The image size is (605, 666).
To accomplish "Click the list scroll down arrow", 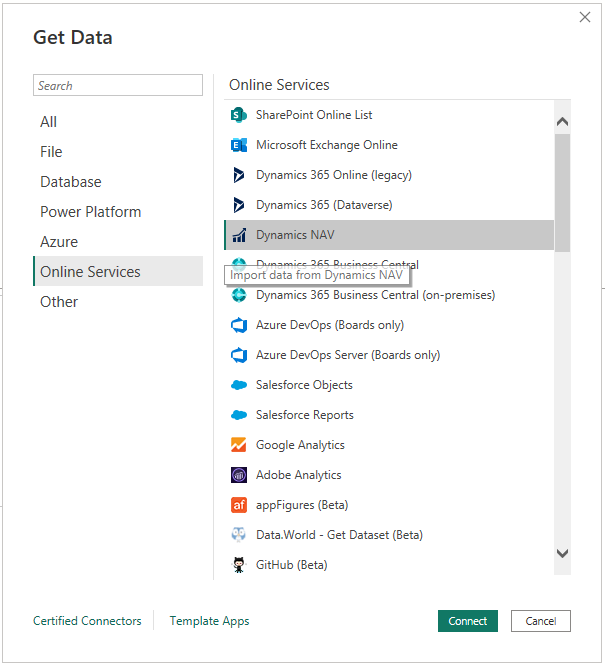I will pyautogui.click(x=563, y=553).
